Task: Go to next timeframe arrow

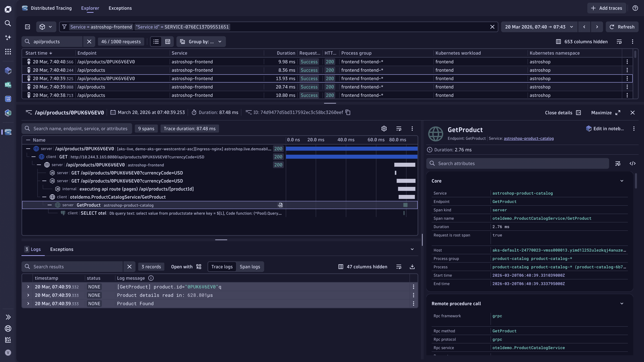Action: 597,27
